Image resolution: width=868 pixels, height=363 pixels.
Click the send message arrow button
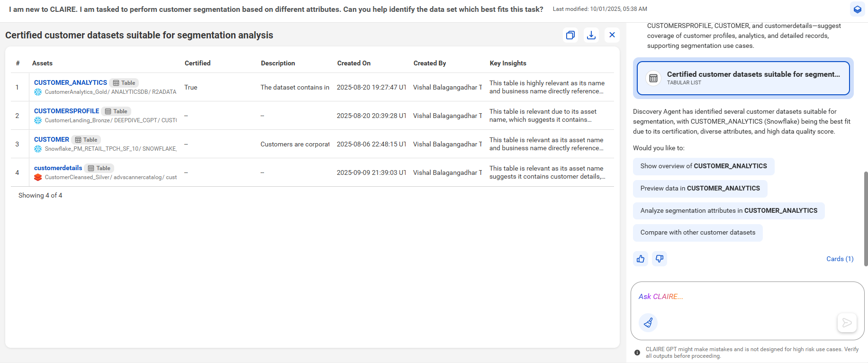click(847, 323)
